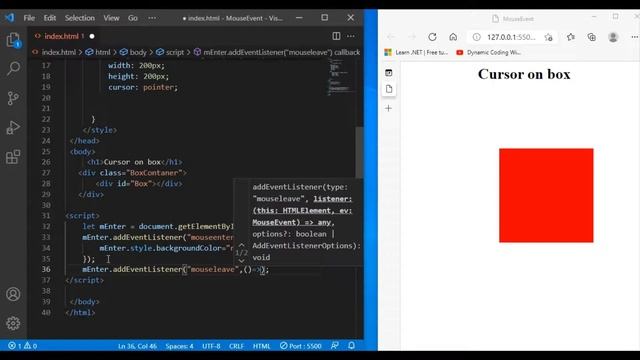Open the overflow menu ellipsis in menu bar
Viewport: 640px width, 360px height.
[x=152, y=18]
